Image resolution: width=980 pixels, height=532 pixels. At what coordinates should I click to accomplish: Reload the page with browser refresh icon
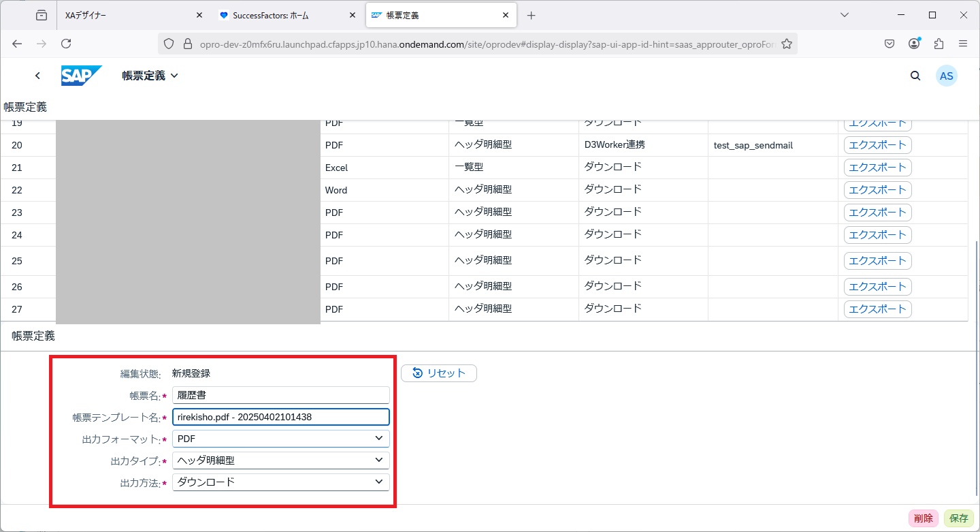(66, 44)
